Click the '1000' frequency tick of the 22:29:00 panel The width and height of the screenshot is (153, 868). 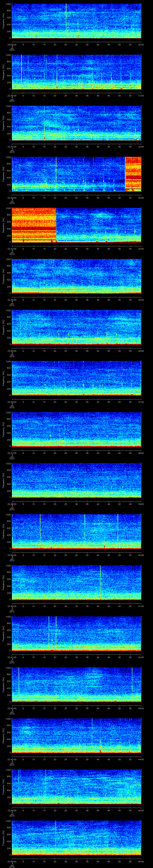click(x=8, y=4)
